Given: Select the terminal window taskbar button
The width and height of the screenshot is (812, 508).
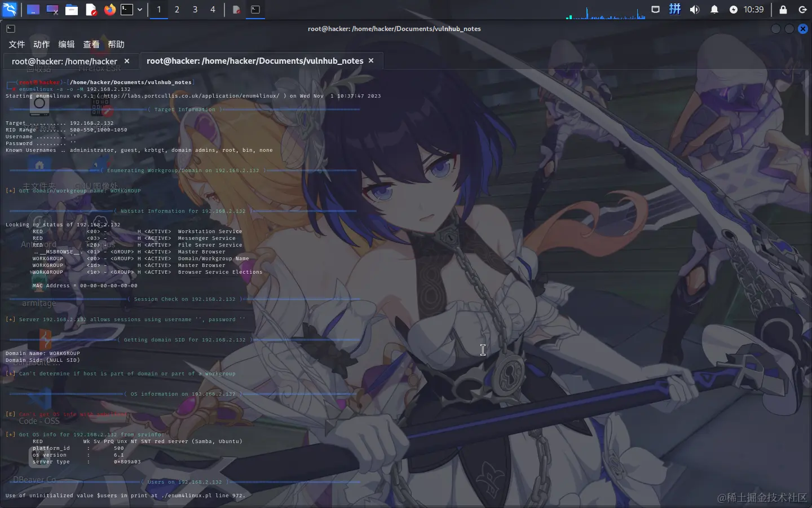Looking at the screenshot, I should (255, 10).
